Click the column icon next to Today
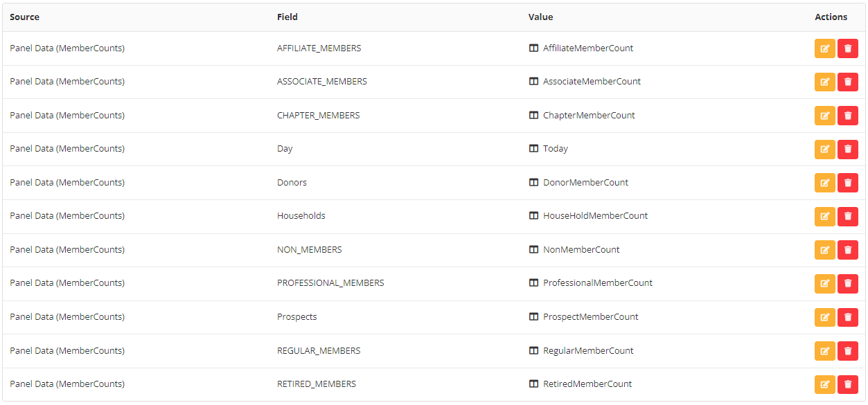The image size is (868, 405). [x=533, y=149]
